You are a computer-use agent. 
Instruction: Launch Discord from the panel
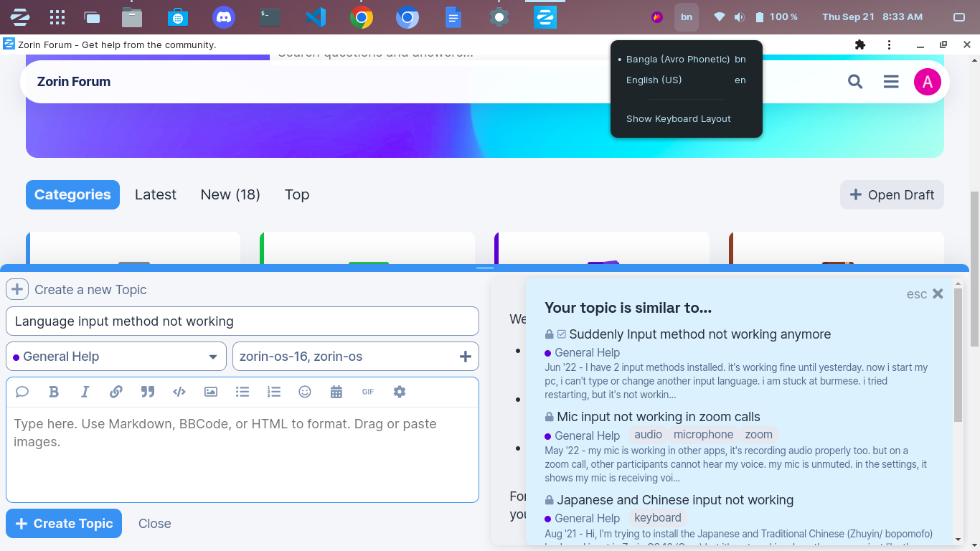pos(224,17)
